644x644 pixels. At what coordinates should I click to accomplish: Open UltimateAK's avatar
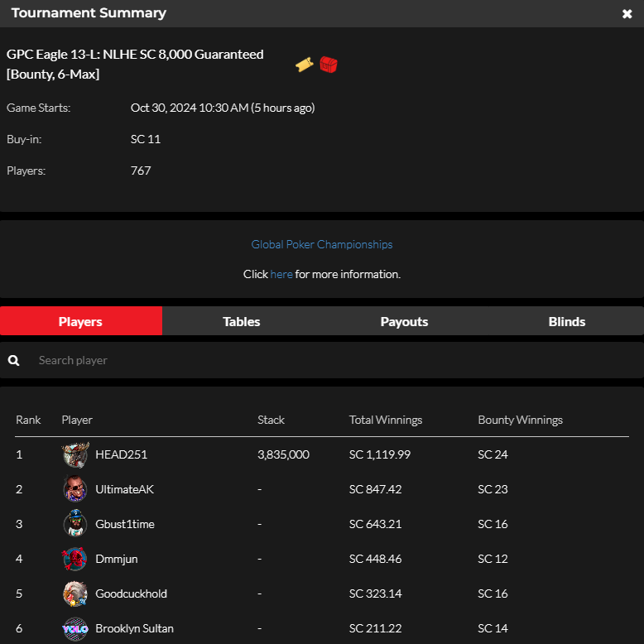75,489
